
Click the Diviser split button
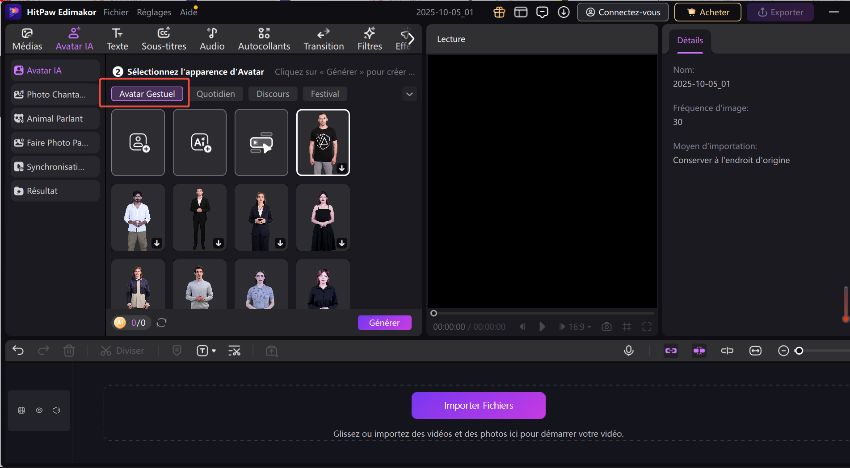tap(122, 351)
